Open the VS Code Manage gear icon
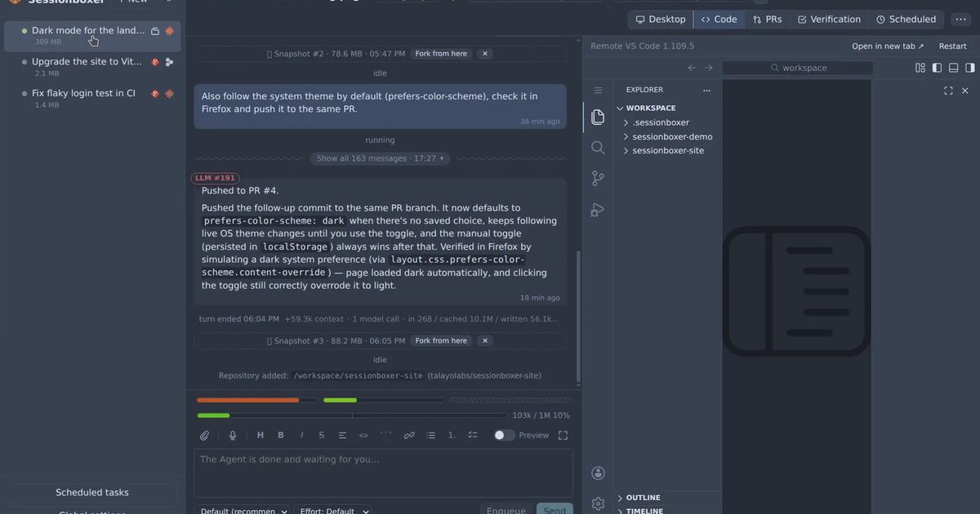Viewport: 980px width, 514px height. coord(598,503)
